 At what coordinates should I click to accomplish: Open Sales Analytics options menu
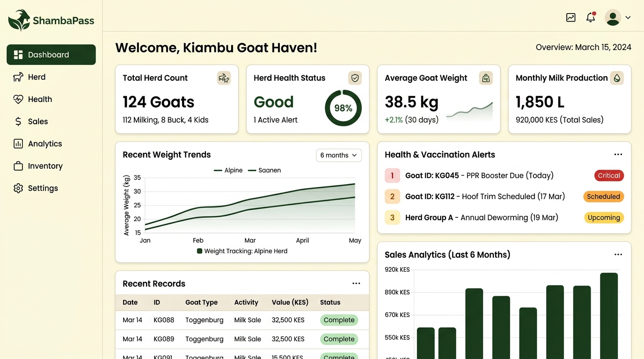tap(618, 255)
